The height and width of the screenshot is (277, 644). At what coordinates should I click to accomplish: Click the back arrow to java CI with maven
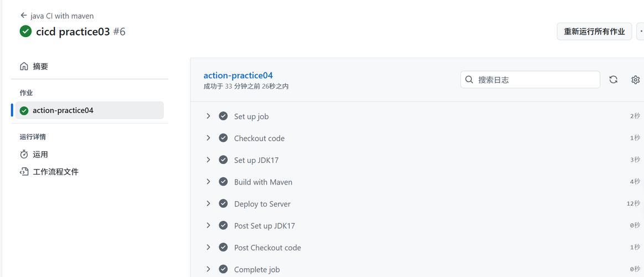click(x=23, y=16)
